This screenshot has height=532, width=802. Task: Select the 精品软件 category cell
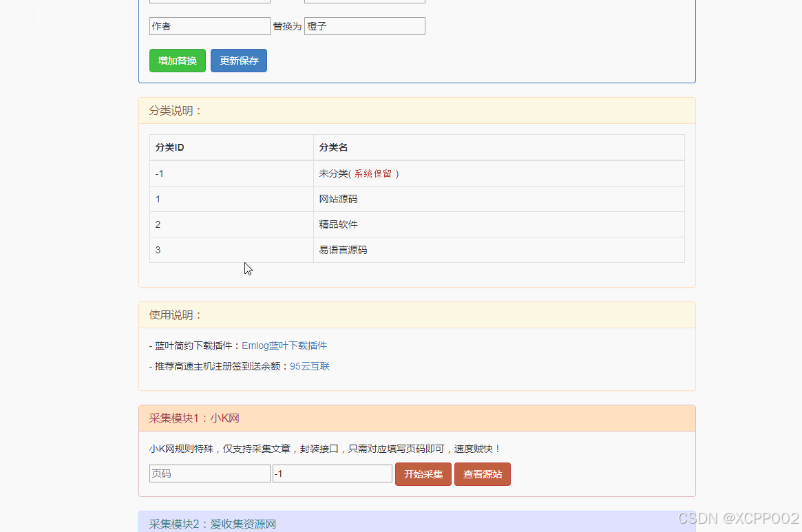[x=498, y=224]
